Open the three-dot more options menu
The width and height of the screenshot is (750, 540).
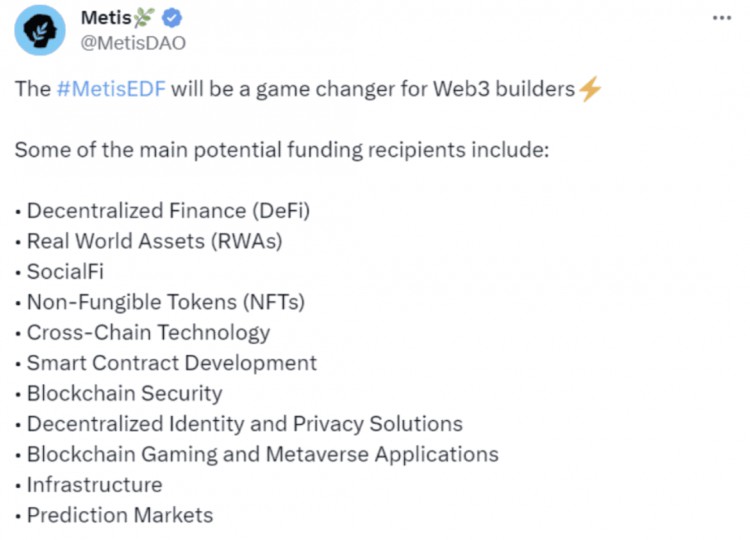(x=722, y=18)
